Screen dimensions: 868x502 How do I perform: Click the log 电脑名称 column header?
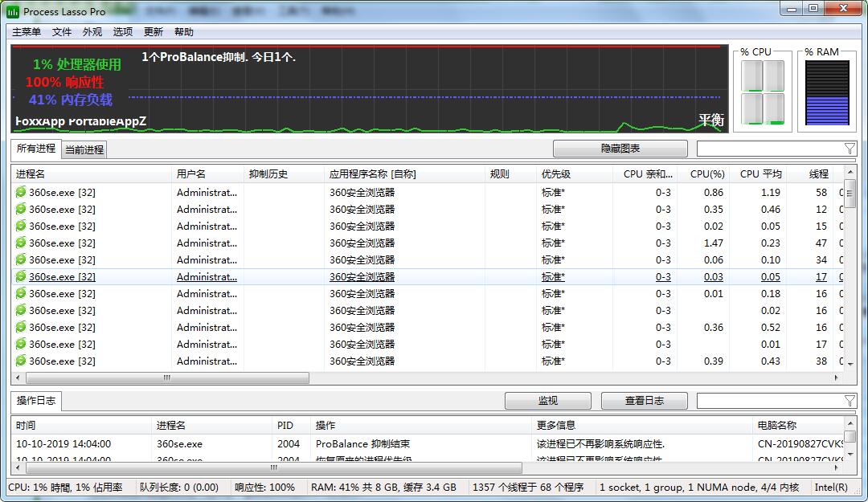tap(798, 425)
